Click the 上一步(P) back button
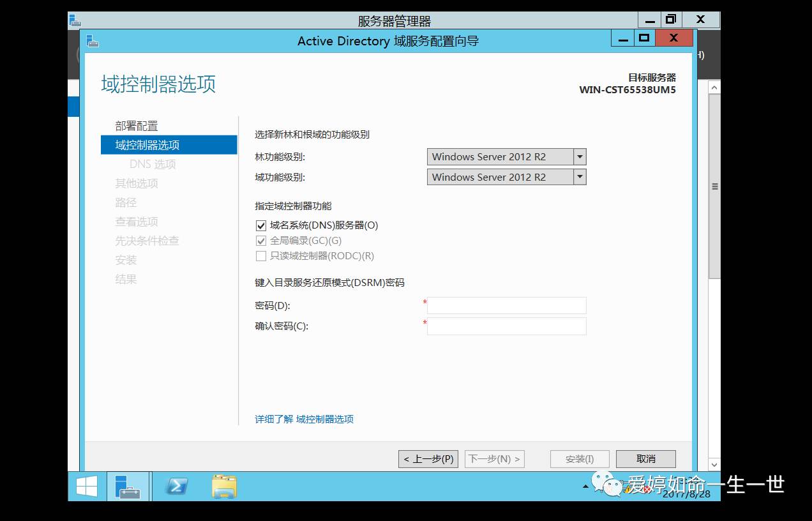This screenshot has width=812, height=521. pyautogui.click(x=428, y=458)
